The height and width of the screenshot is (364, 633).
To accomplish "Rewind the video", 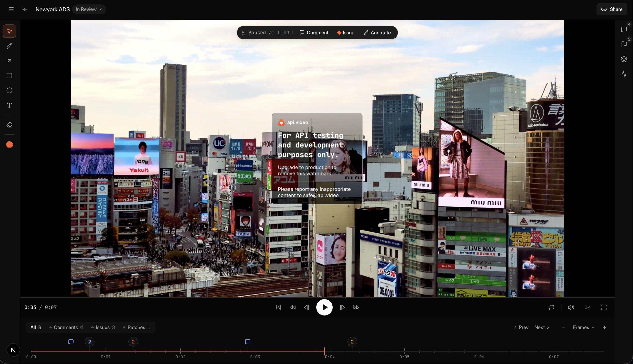I will (292, 307).
